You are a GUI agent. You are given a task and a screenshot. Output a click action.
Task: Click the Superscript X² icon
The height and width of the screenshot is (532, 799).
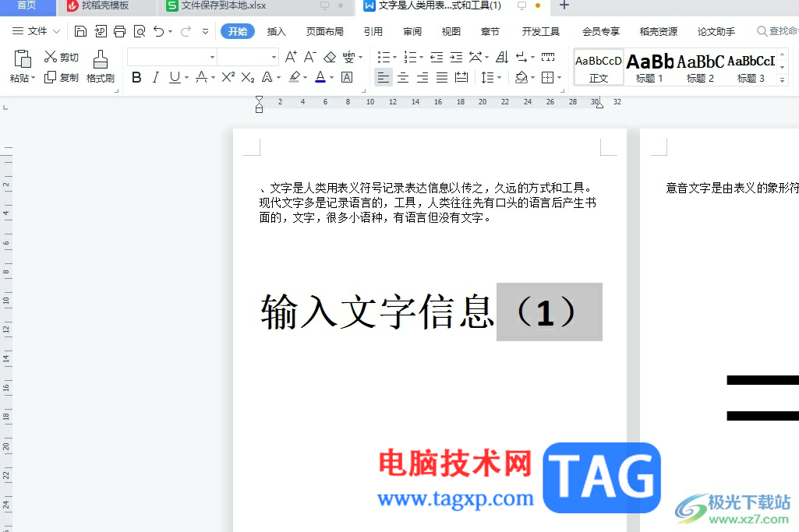click(228, 77)
